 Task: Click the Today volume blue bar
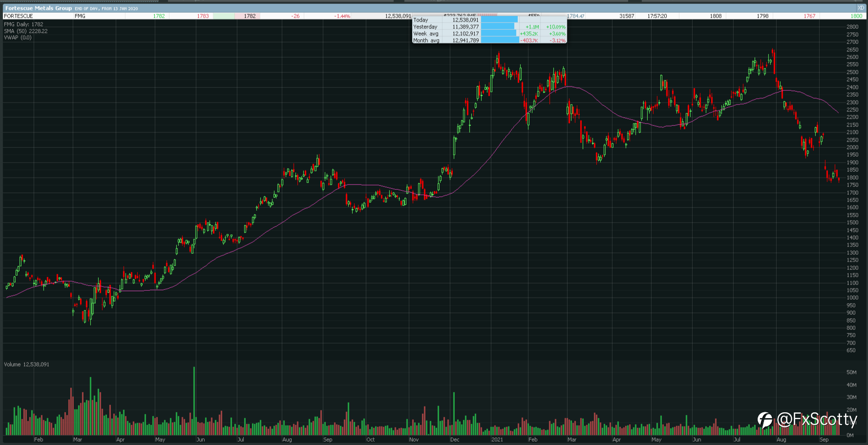coord(499,20)
